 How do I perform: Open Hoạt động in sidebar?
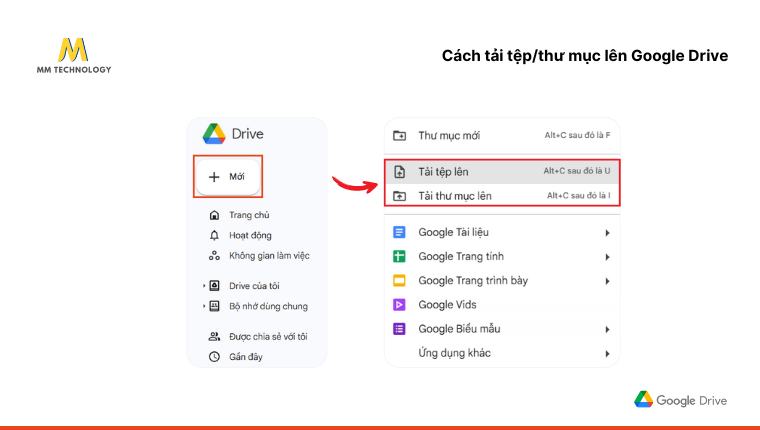[250, 236]
